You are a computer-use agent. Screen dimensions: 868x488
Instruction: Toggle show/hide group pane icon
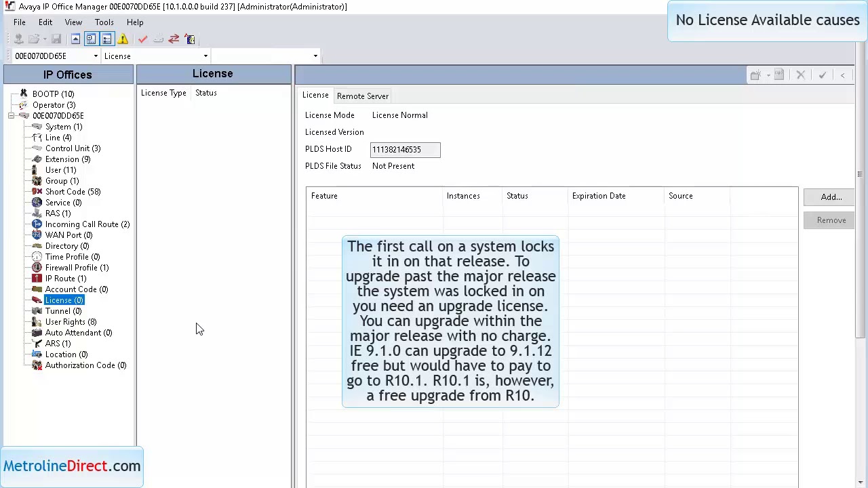[106, 39]
